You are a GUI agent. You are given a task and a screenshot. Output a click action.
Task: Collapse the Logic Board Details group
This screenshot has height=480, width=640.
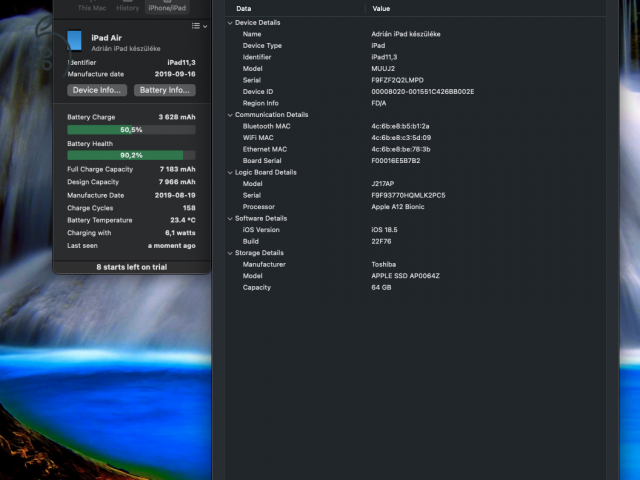[230, 172]
